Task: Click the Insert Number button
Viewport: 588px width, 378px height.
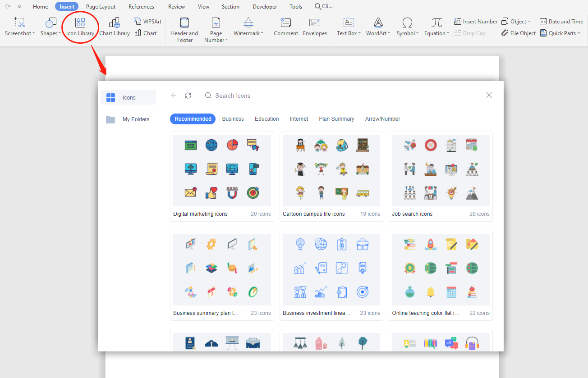Action: coord(476,21)
